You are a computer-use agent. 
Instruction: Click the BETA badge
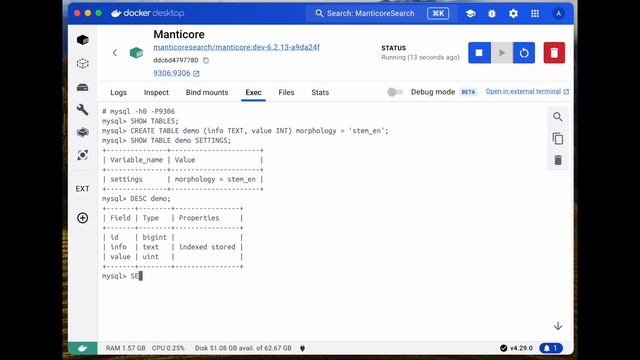tap(468, 92)
